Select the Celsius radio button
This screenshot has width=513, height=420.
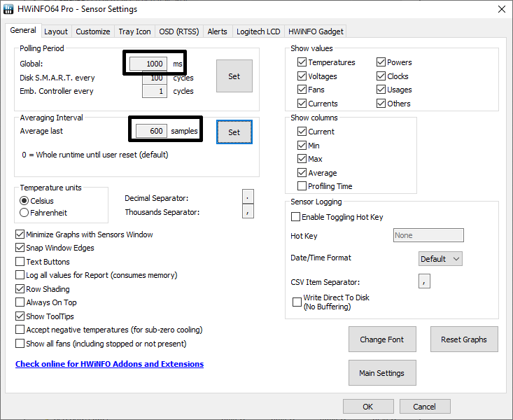36,201
